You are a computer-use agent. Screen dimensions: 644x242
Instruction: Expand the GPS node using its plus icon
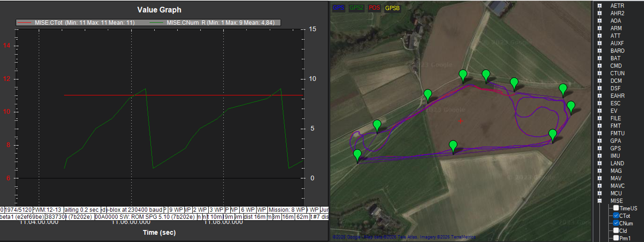coord(599,148)
